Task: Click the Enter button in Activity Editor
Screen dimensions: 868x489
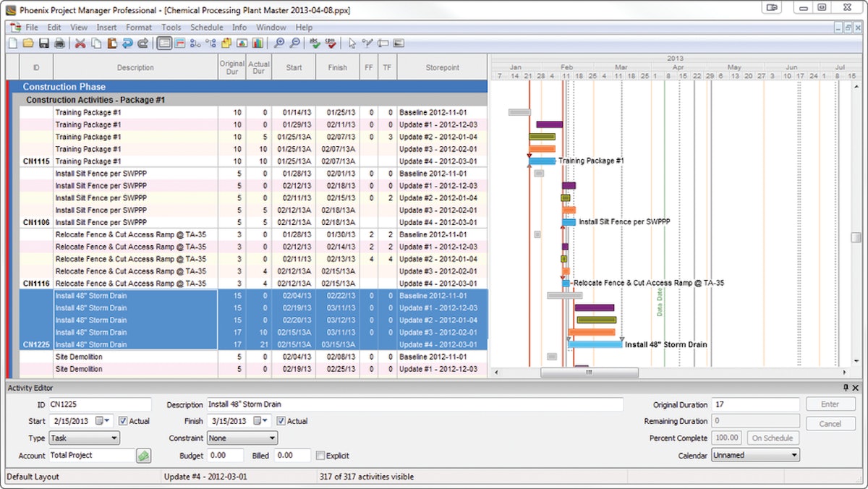Action: pos(830,404)
